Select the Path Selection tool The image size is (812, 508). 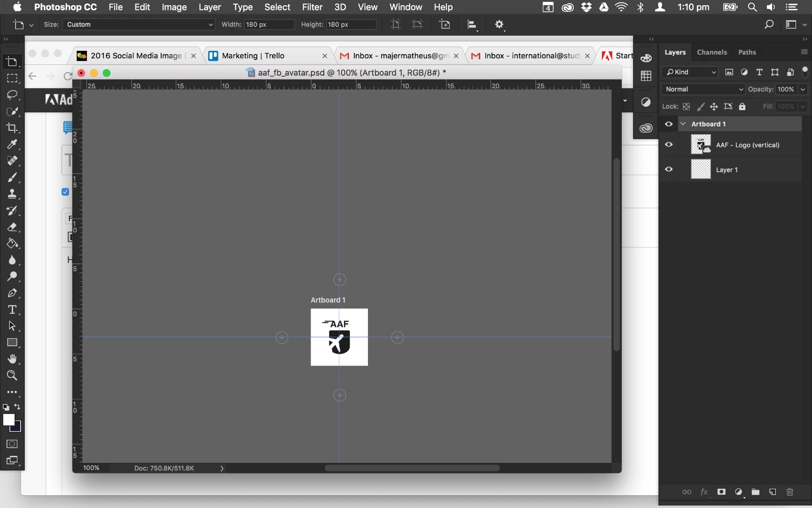point(12,326)
